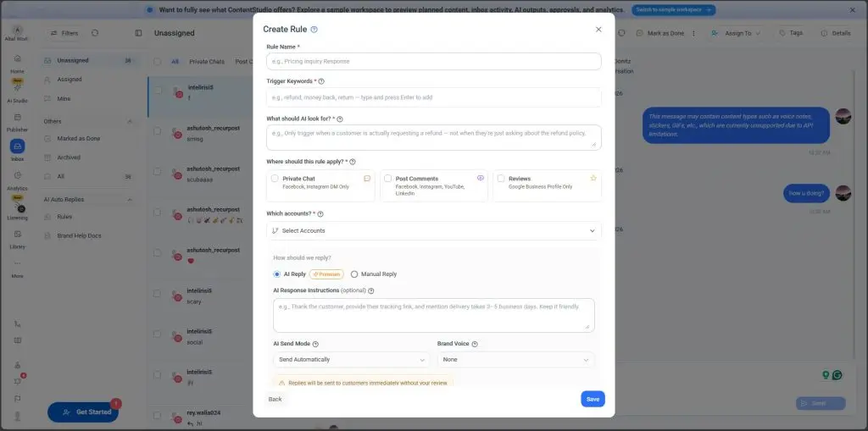This screenshot has height=431, width=868.
Task: Open Home in the left sidebar
Action: 17,63
